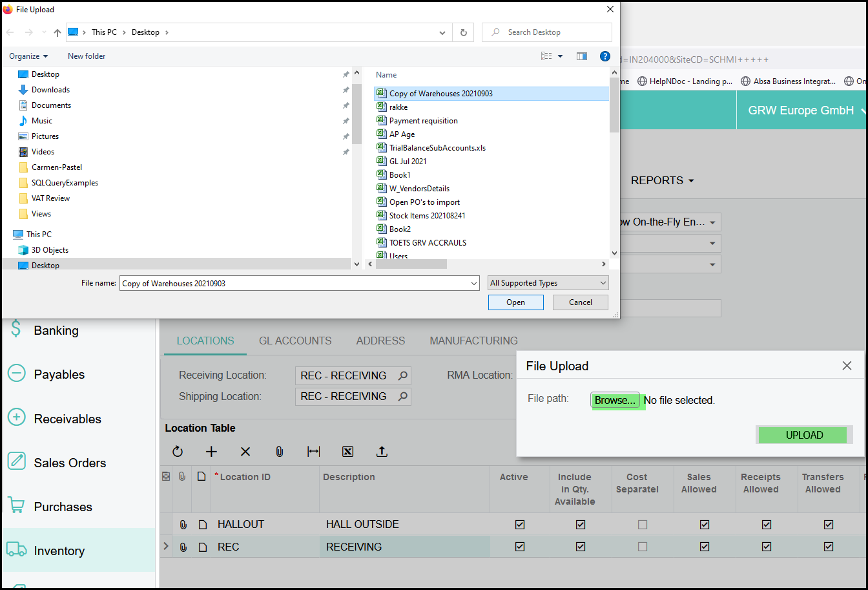Screen dimensions: 868x590
Task: Add a new row with plus icon
Action: (x=211, y=452)
